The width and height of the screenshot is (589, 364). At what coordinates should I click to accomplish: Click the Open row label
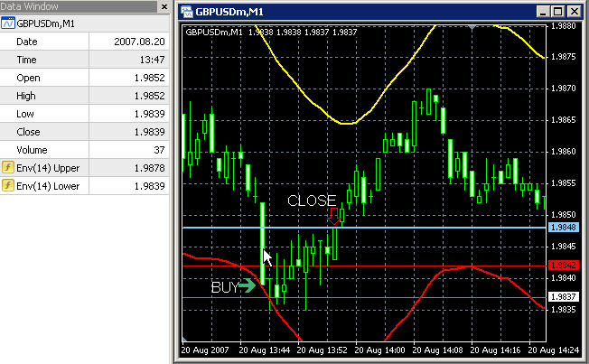(x=28, y=78)
